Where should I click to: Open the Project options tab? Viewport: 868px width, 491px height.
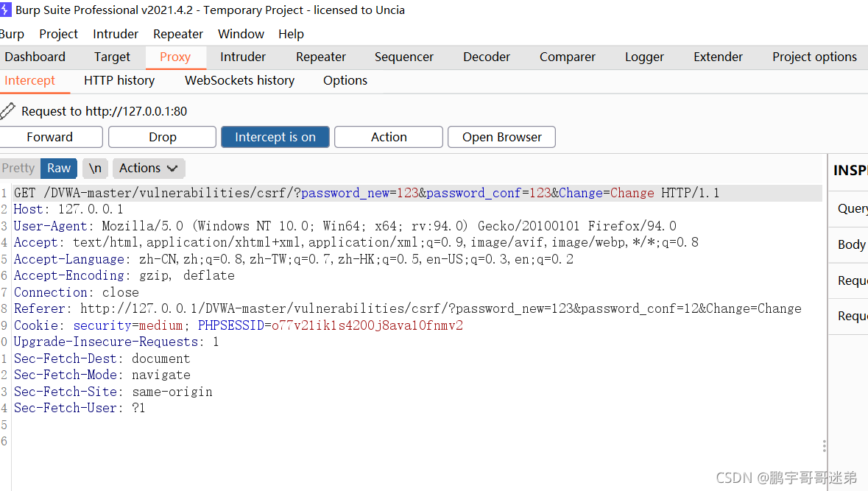[x=814, y=57]
